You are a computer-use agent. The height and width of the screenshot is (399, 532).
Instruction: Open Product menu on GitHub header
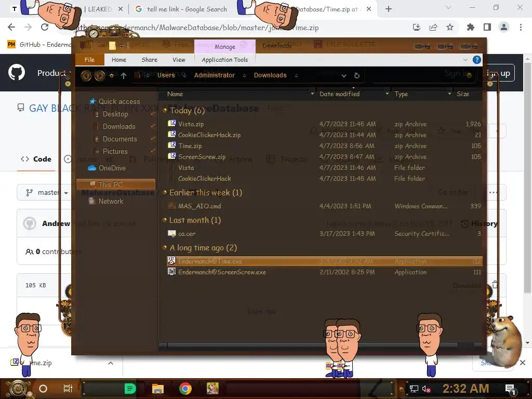tap(52, 73)
